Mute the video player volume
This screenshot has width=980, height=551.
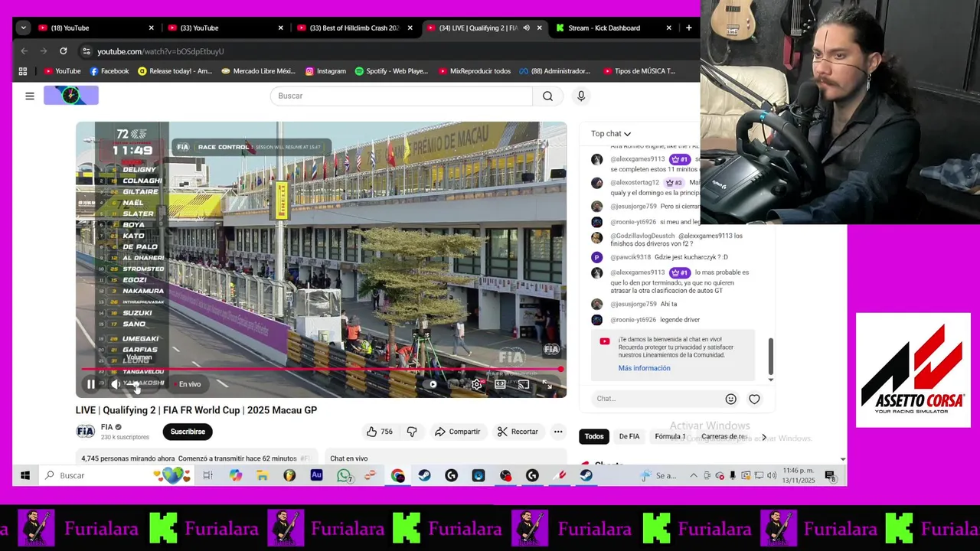[115, 384]
